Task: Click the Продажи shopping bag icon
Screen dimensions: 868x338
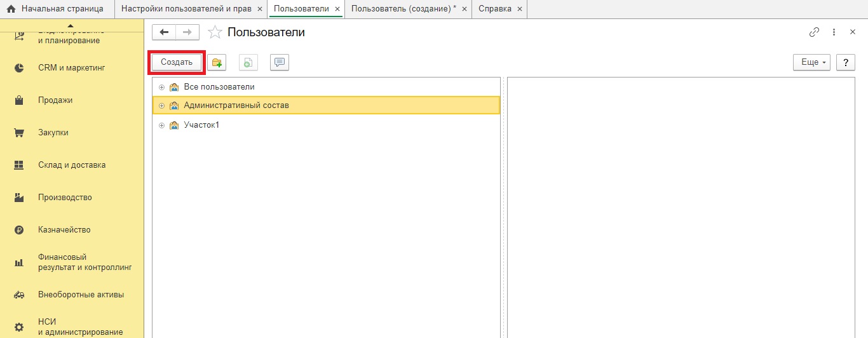Action: pyautogui.click(x=19, y=100)
